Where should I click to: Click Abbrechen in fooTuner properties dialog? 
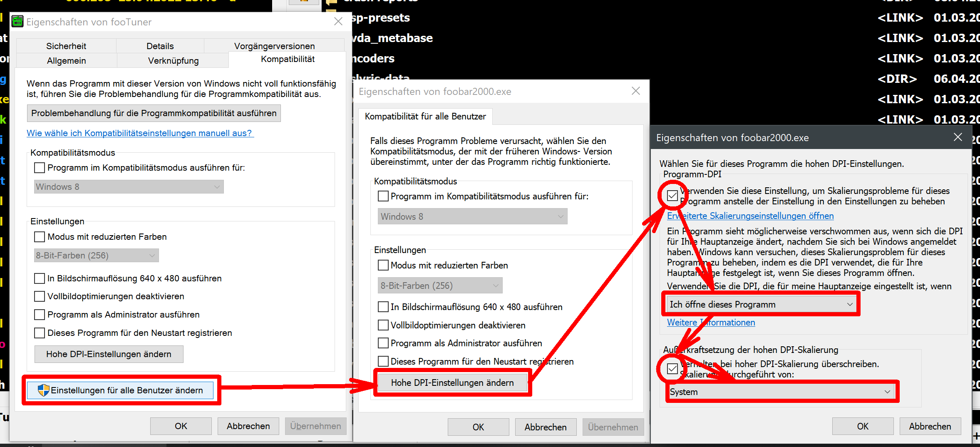pos(248,426)
